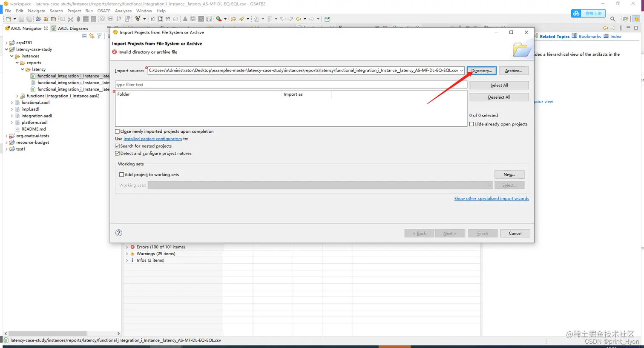The height and width of the screenshot is (348, 644).
Task: Click the Help view back arrow
Action: pos(605,28)
